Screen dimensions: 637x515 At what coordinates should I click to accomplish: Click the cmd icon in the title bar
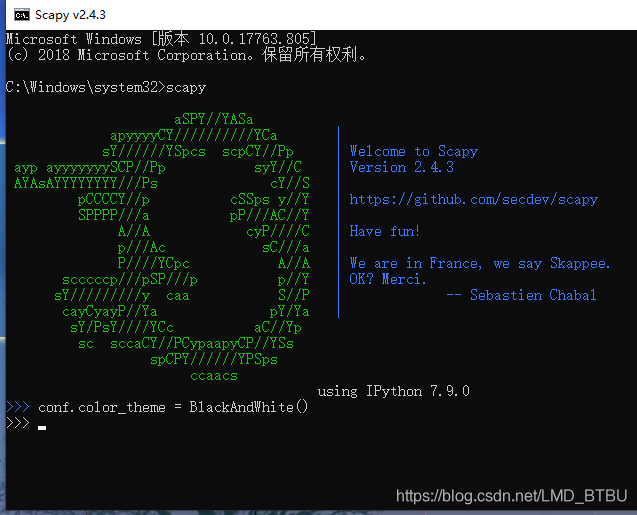(22, 15)
